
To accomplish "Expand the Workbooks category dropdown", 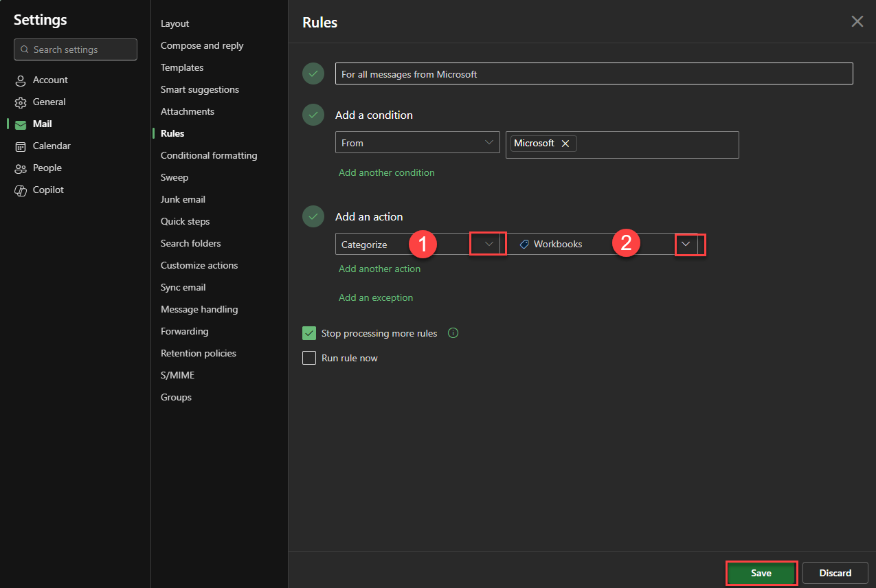I will (x=686, y=244).
